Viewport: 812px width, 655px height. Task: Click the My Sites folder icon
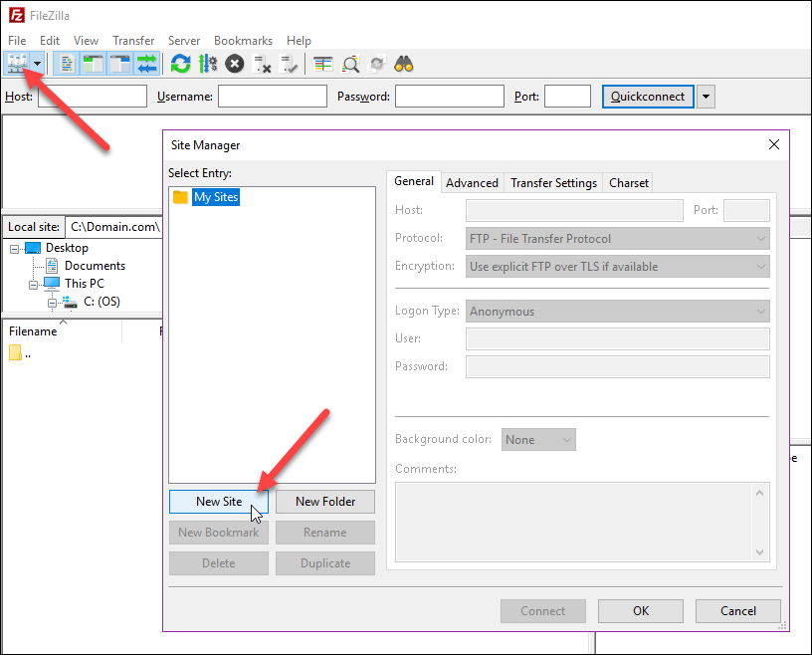(180, 197)
